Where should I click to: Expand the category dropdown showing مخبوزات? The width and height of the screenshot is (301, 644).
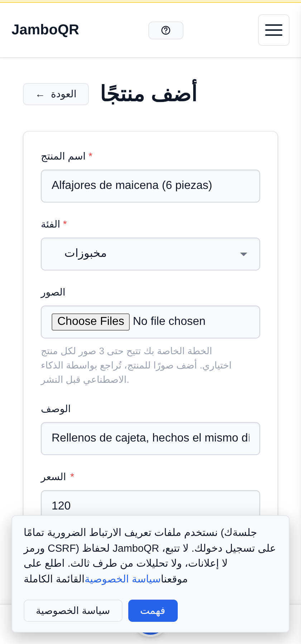150,254
